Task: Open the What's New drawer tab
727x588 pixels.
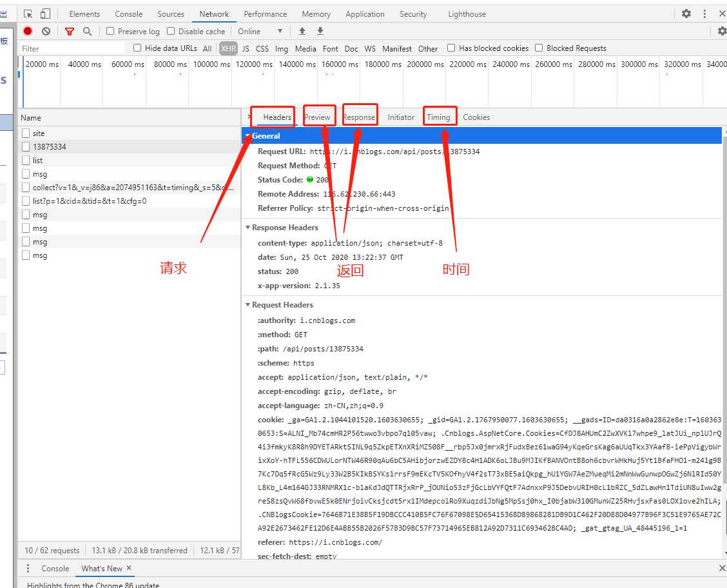Action: tap(102, 568)
